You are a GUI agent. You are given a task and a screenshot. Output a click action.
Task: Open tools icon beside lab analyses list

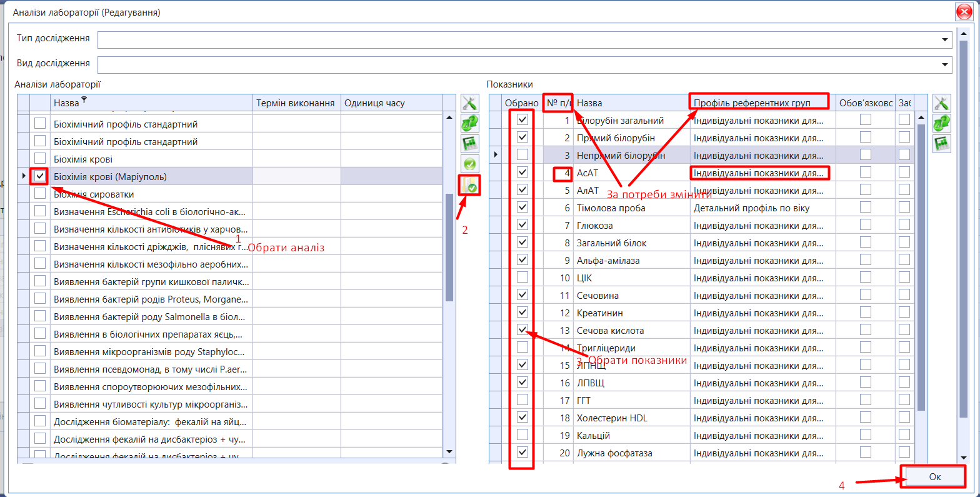click(x=469, y=103)
